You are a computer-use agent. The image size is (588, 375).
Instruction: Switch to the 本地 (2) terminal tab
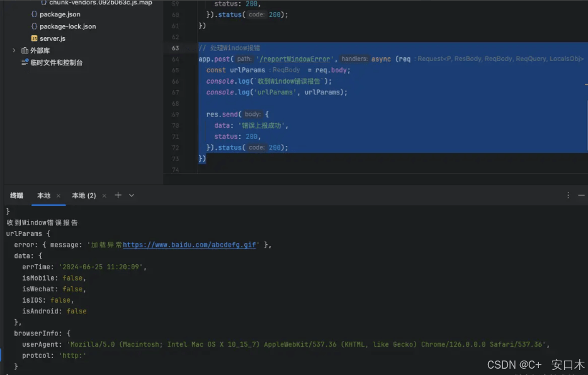pos(84,196)
